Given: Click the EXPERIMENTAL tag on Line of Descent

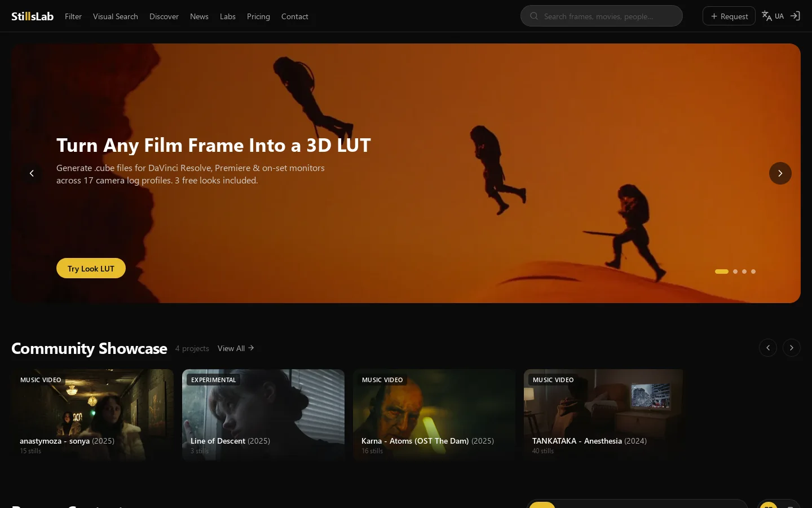Looking at the screenshot, I should (214, 380).
